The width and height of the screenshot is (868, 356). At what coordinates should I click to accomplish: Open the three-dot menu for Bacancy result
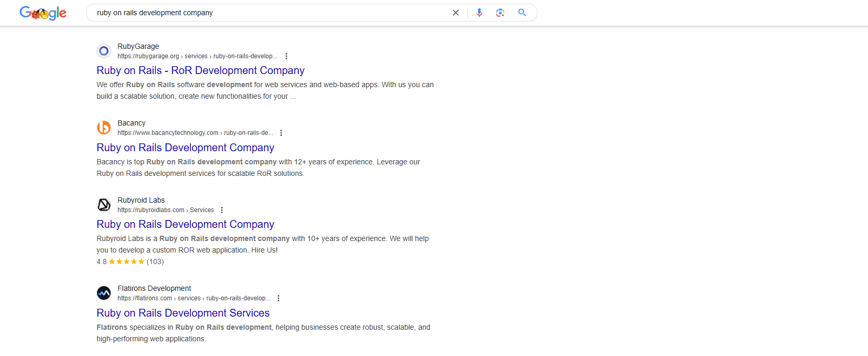pyautogui.click(x=281, y=133)
